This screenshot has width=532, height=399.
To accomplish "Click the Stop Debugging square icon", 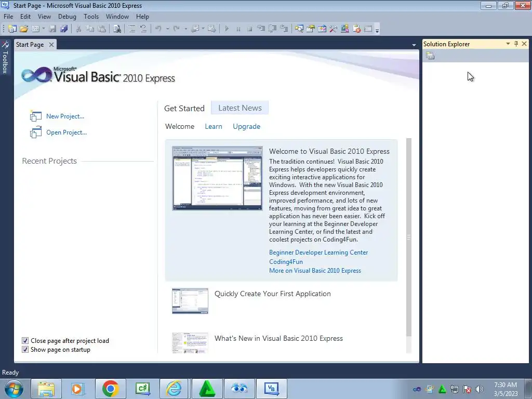I will 250,29.
